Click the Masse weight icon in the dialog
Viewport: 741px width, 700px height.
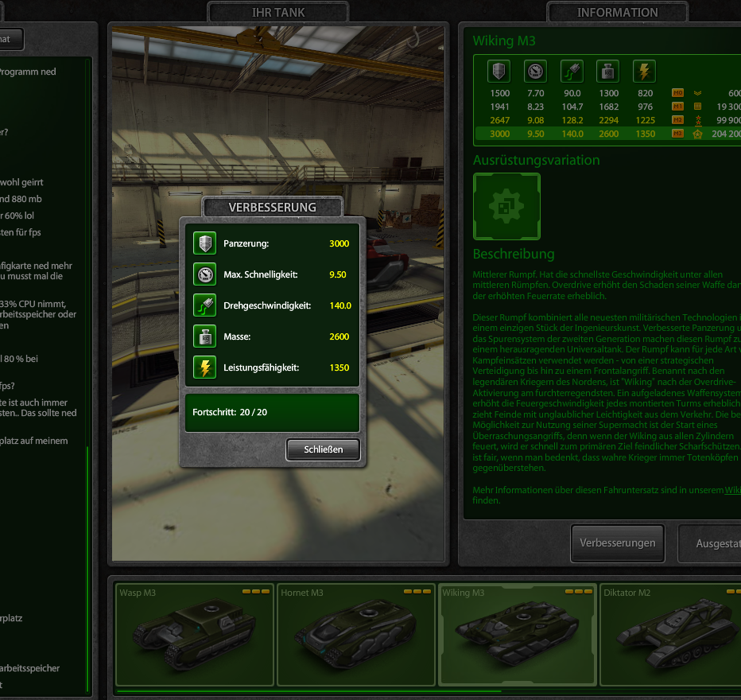pos(205,336)
